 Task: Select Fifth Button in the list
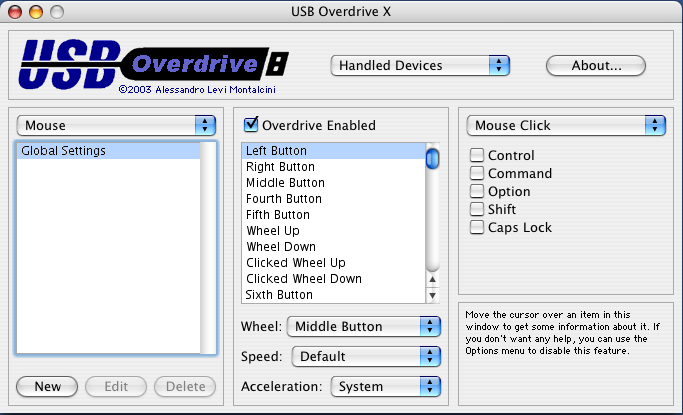coord(333,215)
